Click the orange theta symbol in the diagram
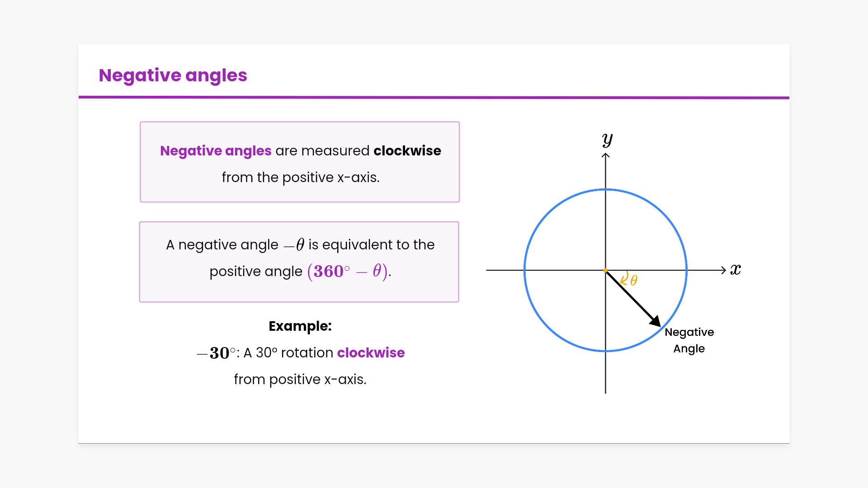Image resolution: width=868 pixels, height=488 pixels. coord(634,281)
